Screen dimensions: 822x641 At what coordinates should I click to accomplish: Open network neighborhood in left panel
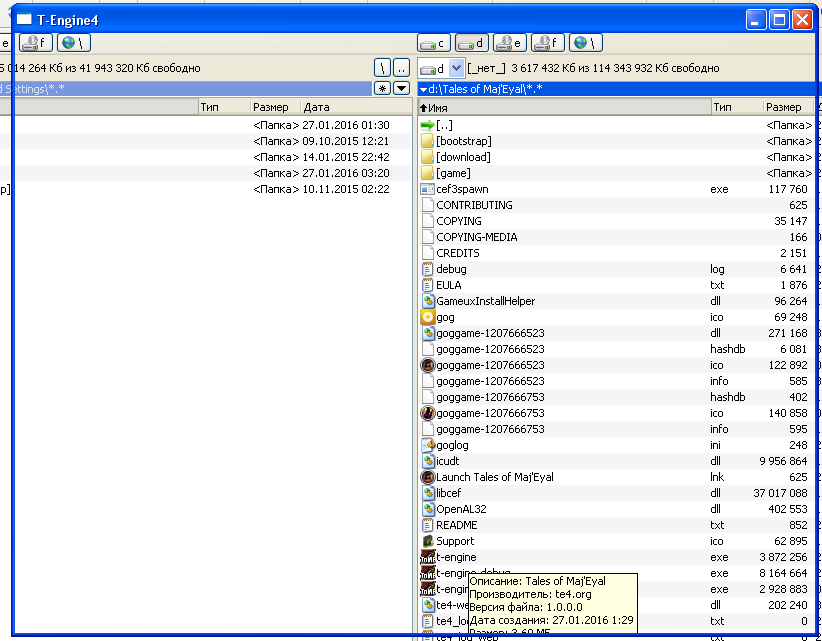[x=73, y=42]
